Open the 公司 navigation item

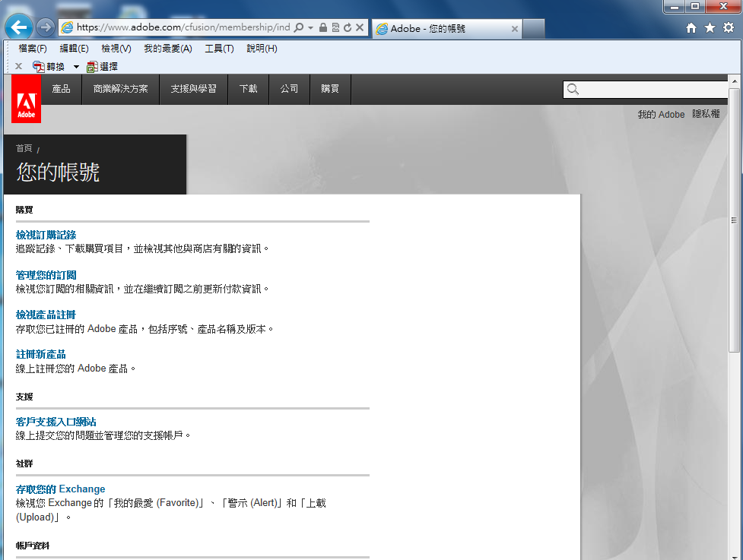tap(289, 89)
